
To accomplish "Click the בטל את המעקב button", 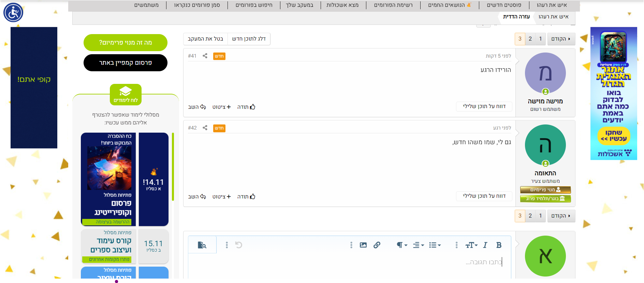I will click(205, 39).
